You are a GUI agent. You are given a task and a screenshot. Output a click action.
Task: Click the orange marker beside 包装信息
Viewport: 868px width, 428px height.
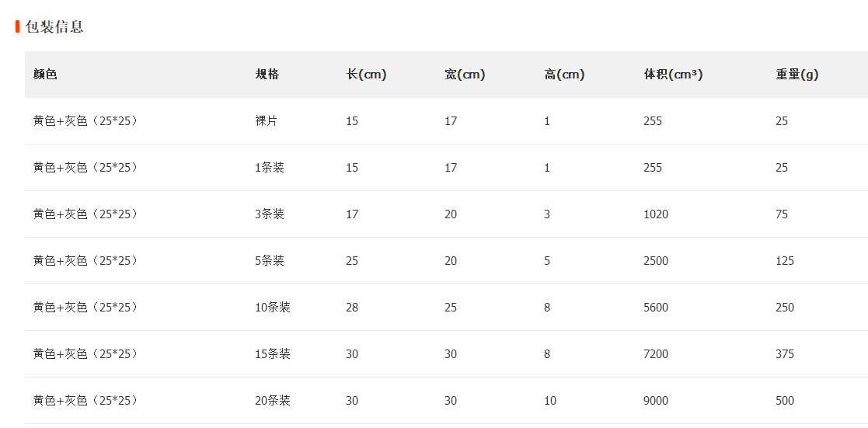point(18,26)
